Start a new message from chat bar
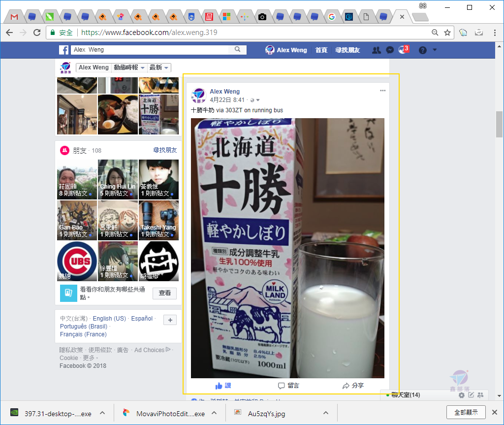Screen dimensions: 504x425 (x=471, y=395)
